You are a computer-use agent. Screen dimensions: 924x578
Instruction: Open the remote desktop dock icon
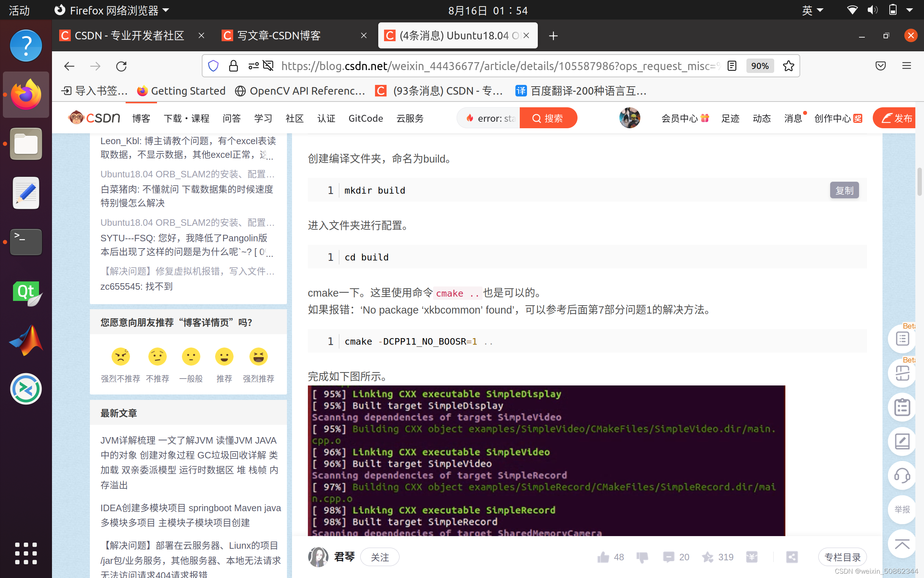click(x=26, y=389)
